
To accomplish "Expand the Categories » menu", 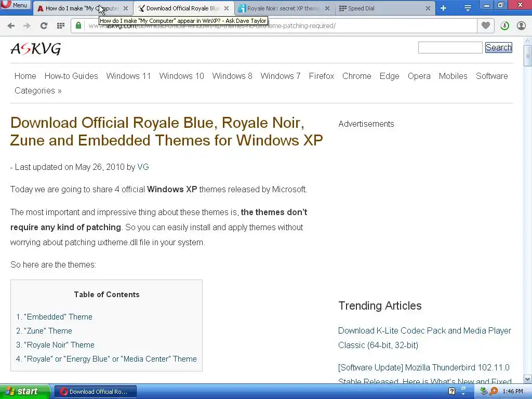I will (38, 90).
